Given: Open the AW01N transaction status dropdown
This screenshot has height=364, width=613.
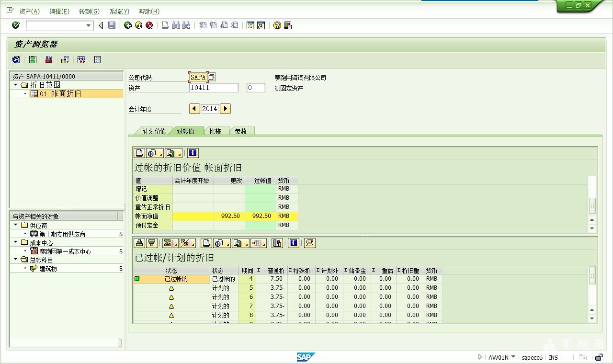Looking at the screenshot, I should (x=513, y=357).
